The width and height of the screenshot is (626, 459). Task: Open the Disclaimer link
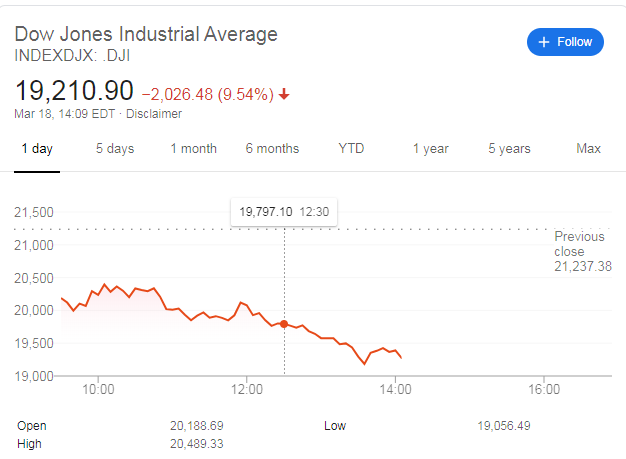click(153, 114)
